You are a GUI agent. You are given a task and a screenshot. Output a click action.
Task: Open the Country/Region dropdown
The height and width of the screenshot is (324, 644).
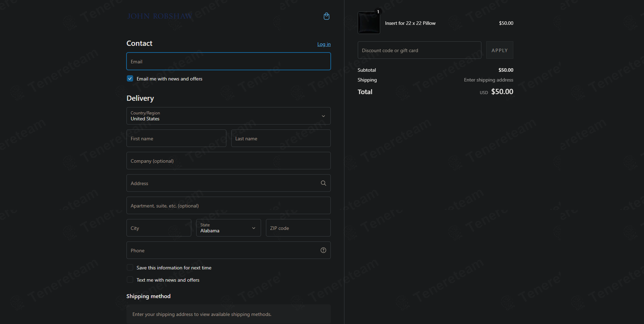[x=228, y=116]
